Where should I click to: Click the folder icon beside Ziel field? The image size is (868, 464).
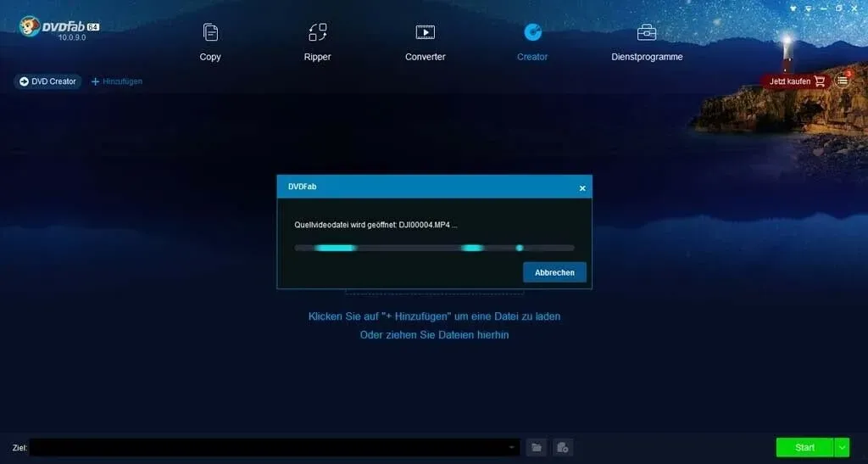pyautogui.click(x=537, y=447)
